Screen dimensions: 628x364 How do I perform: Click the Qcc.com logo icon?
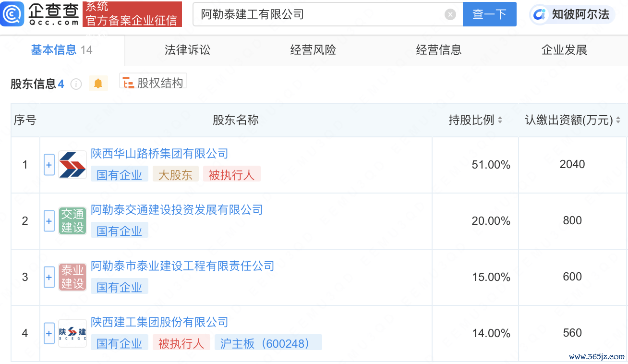point(12,14)
